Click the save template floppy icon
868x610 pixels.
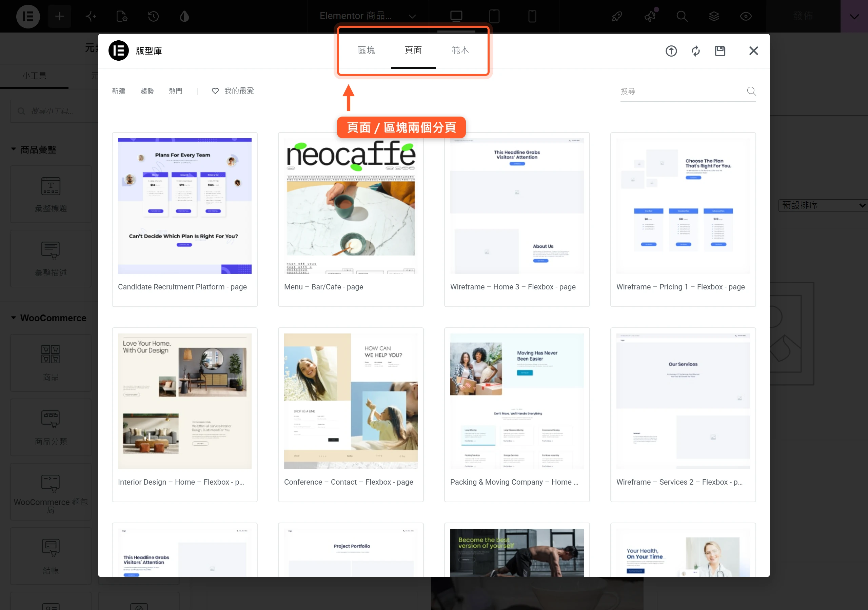click(720, 50)
